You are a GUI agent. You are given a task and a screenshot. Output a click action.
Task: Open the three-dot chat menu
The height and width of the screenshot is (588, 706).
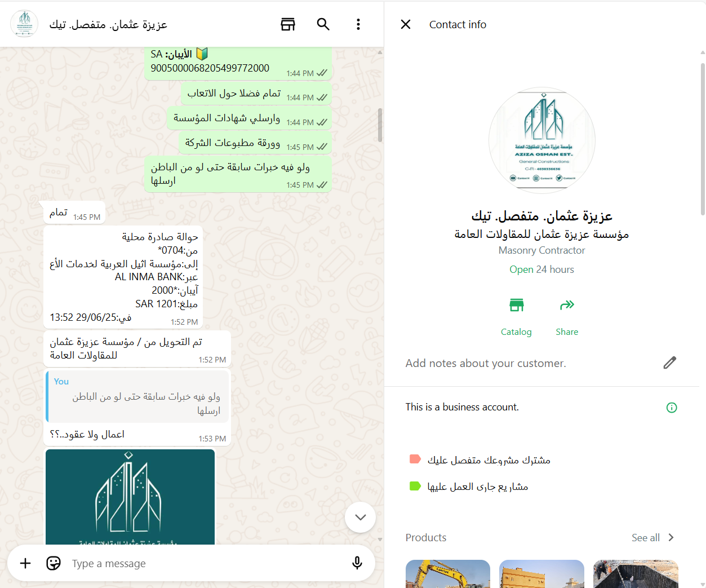(358, 24)
